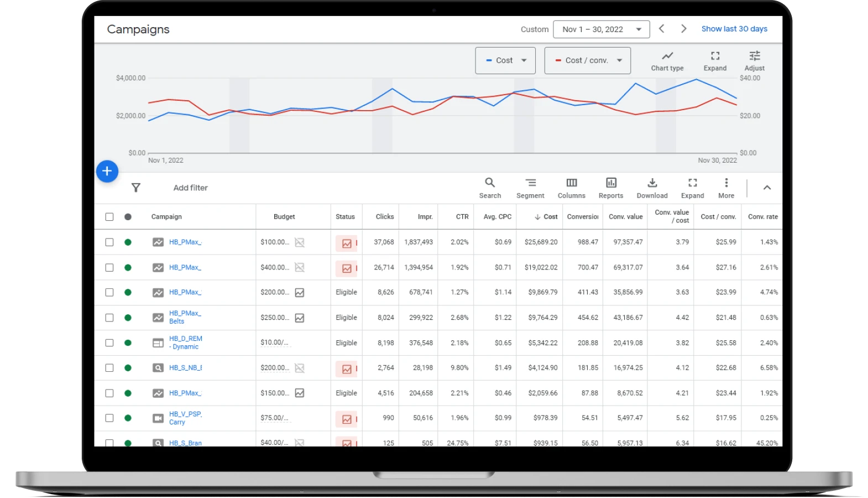
Task: Open the Cost / conv. metric dropdown
Action: (x=588, y=61)
